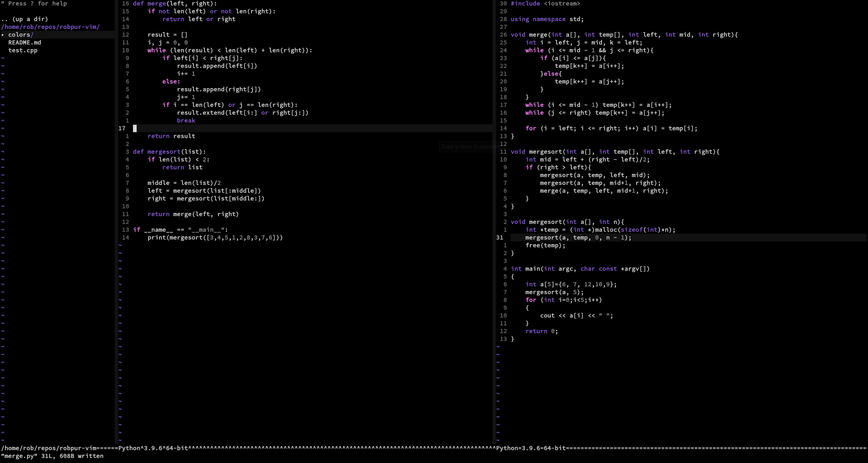Click current line number 31 in C++ pane
This screenshot has width=868, height=463.
[500, 238]
